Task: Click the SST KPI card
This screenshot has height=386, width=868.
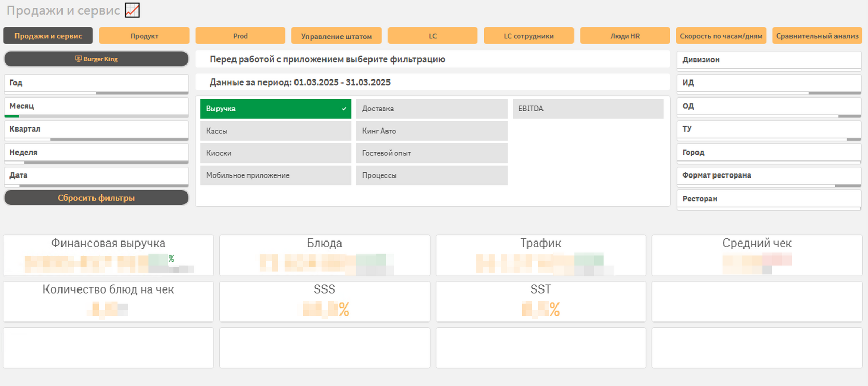Action: pos(541,302)
